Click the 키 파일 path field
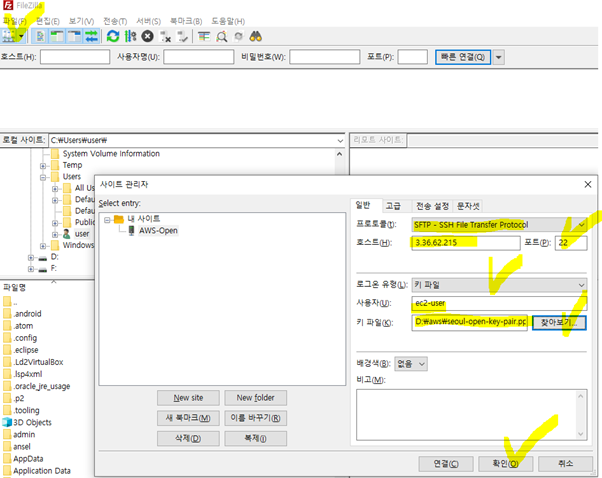 (x=470, y=322)
